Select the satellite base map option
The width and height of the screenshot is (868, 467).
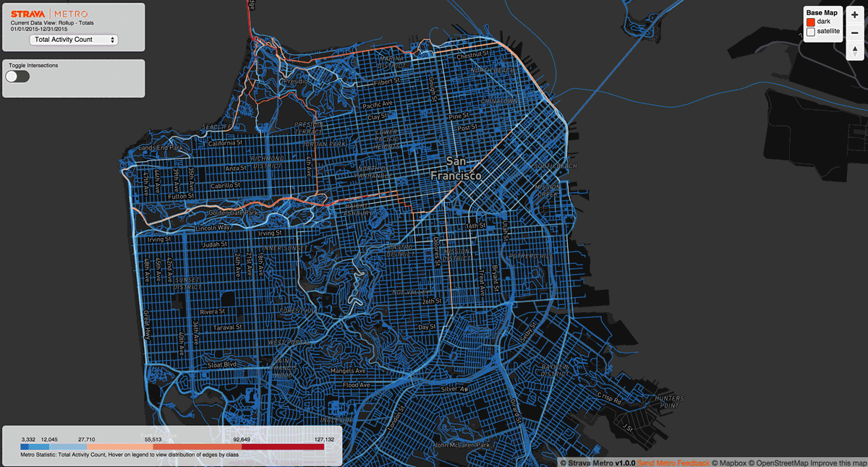pos(811,32)
